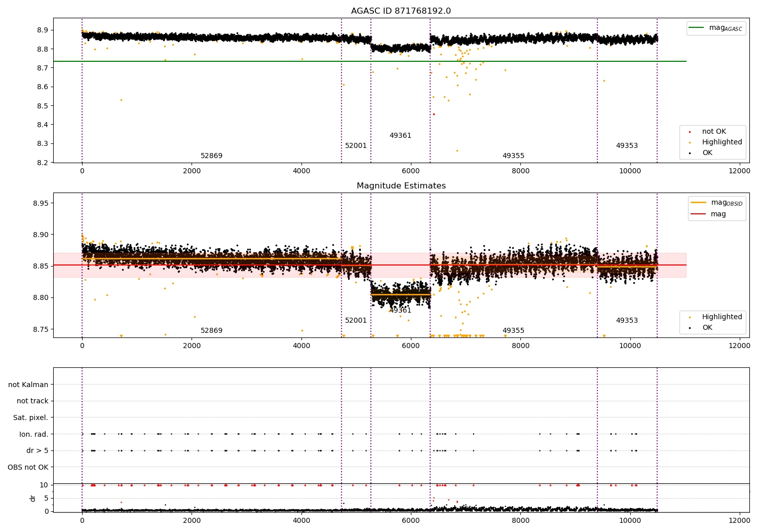The width and height of the screenshot is (760, 532).
Task: Click obsid label 52869 in the top plot
Action: click(211, 156)
